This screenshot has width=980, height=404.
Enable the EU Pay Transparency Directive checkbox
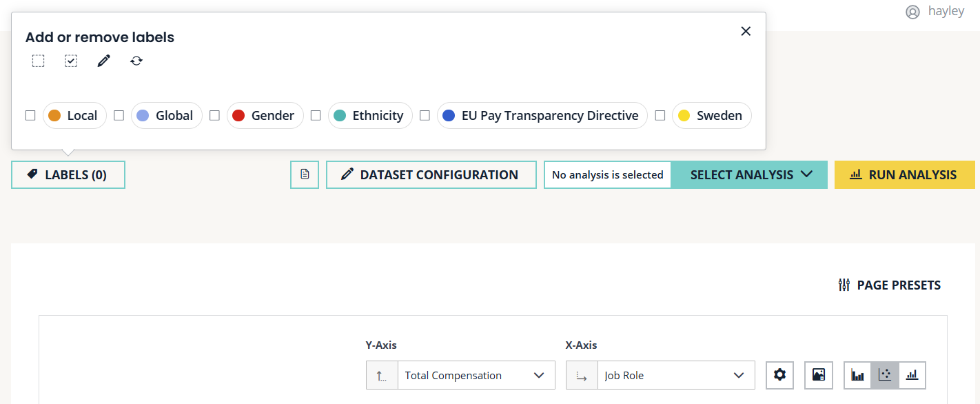coord(425,116)
